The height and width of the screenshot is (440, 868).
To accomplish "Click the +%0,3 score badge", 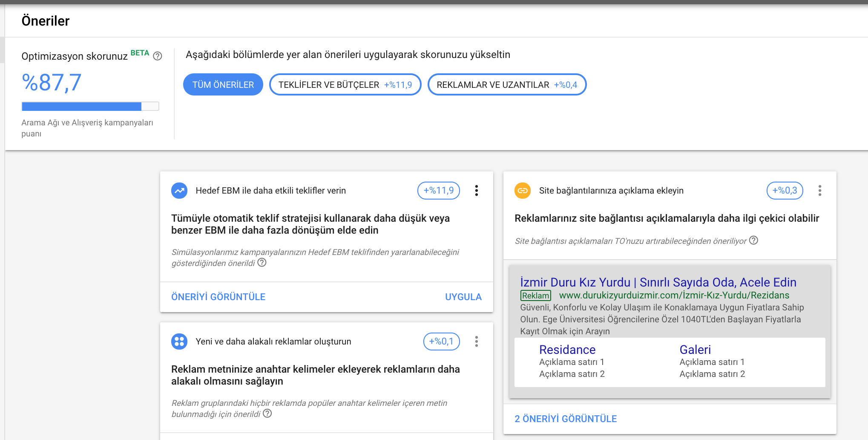I will point(785,191).
